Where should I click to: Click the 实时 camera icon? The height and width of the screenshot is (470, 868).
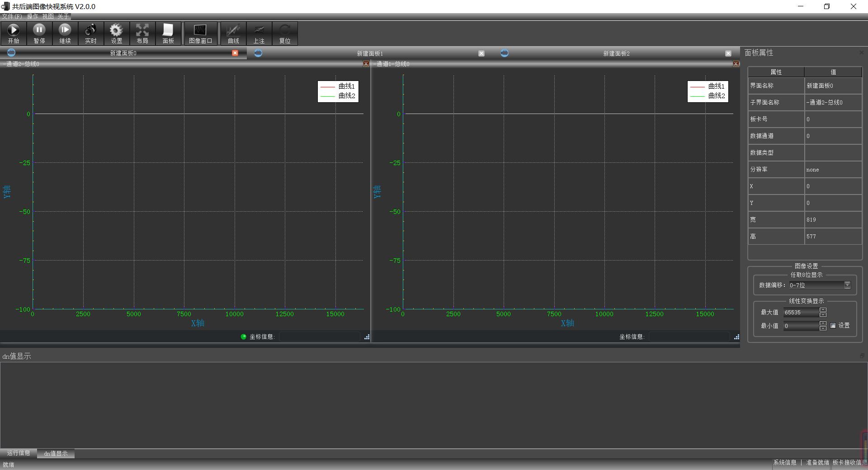pos(91,33)
